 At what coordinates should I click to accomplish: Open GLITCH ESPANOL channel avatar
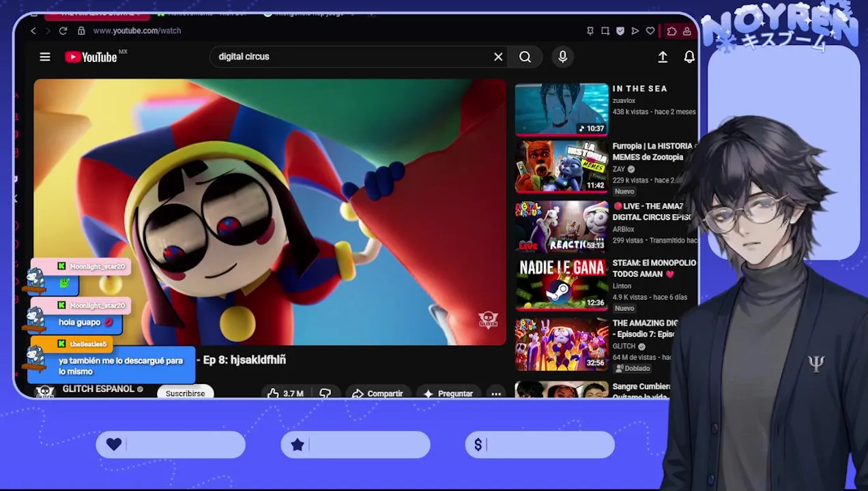click(45, 391)
